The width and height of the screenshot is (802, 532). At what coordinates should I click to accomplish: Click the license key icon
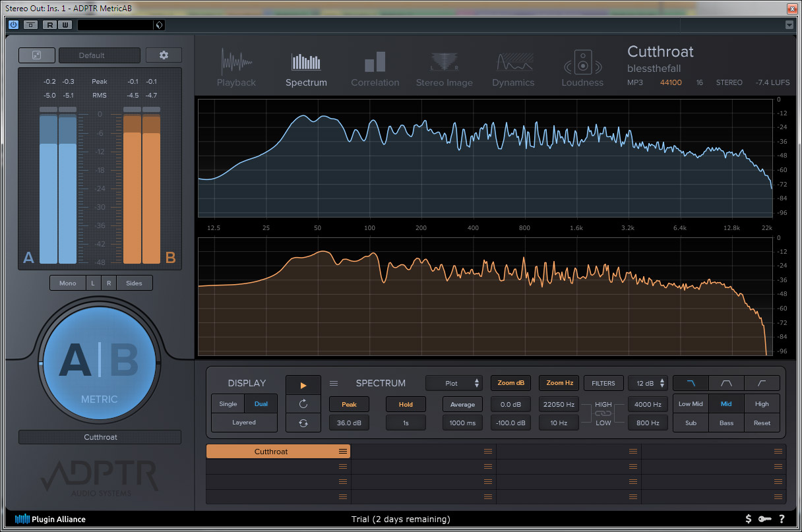(x=765, y=519)
